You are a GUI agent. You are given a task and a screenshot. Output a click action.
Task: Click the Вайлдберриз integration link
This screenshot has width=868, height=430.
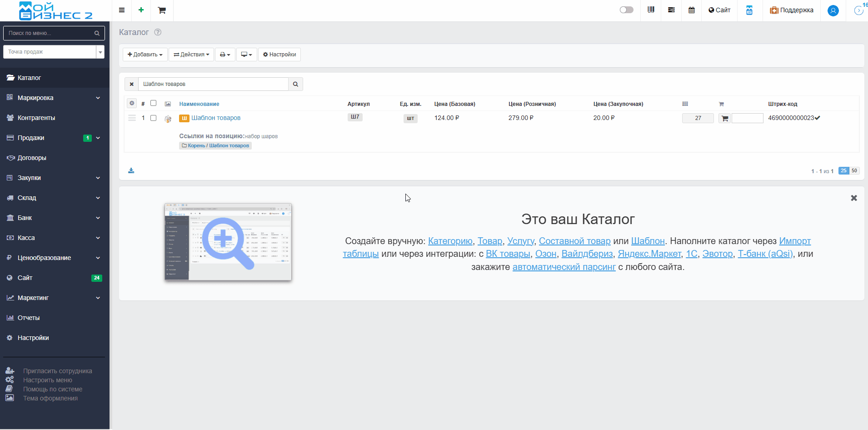coord(587,254)
